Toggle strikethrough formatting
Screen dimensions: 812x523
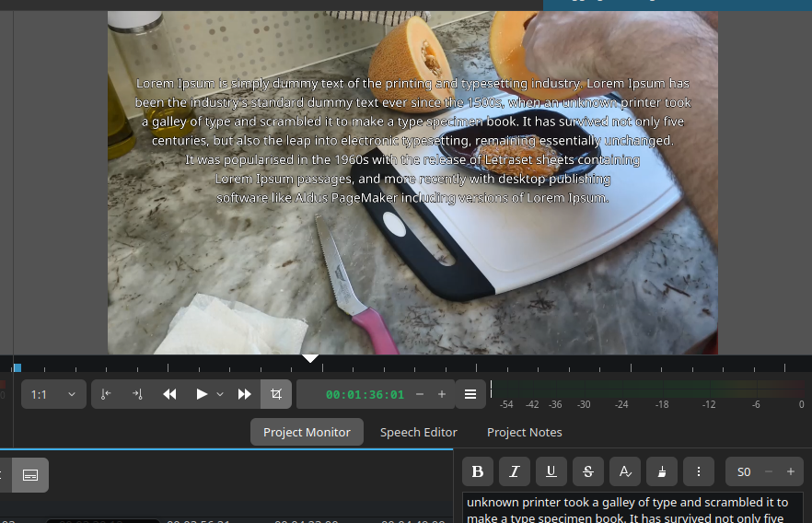click(588, 471)
